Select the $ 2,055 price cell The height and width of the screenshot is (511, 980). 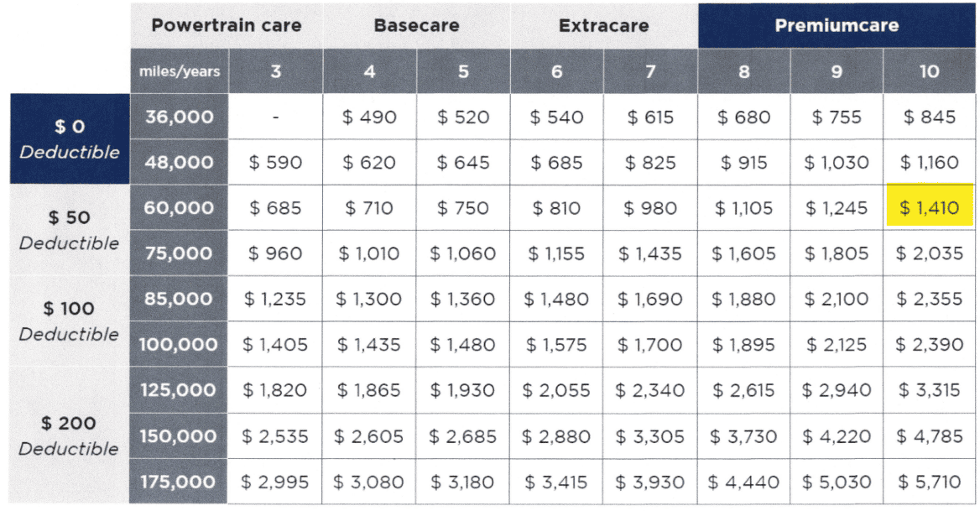[x=556, y=390]
